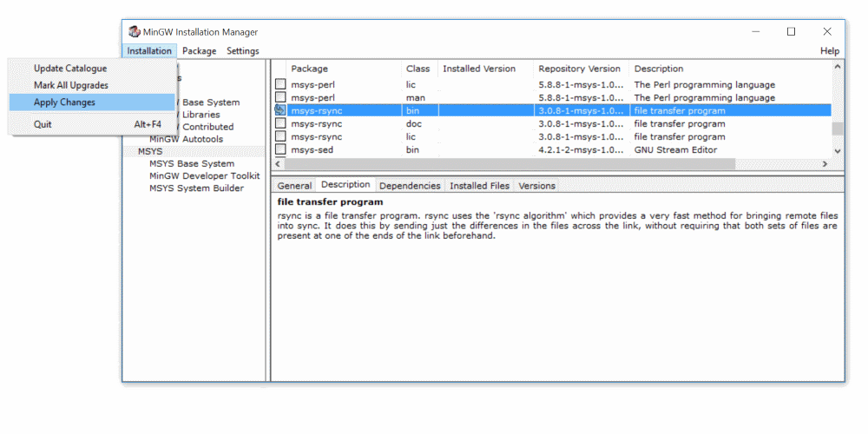Switch to the General tab
868x434 pixels.
click(294, 186)
